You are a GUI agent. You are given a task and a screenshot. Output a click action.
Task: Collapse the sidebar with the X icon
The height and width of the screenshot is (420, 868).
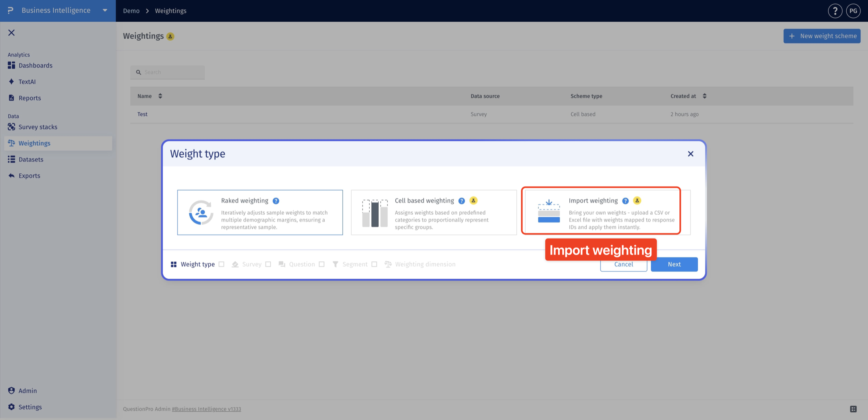point(11,33)
